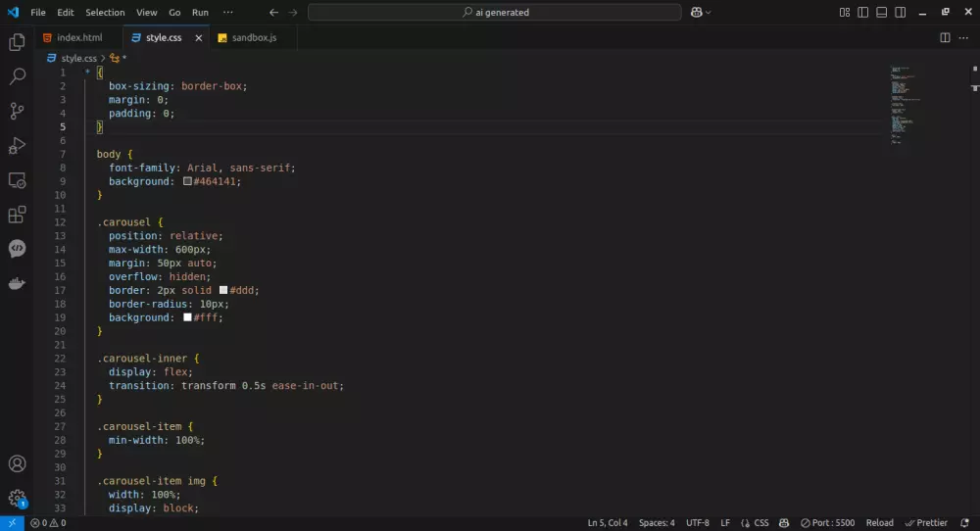Customize layout from the title bar
Viewport: 980px width, 531px height.
[x=845, y=12]
